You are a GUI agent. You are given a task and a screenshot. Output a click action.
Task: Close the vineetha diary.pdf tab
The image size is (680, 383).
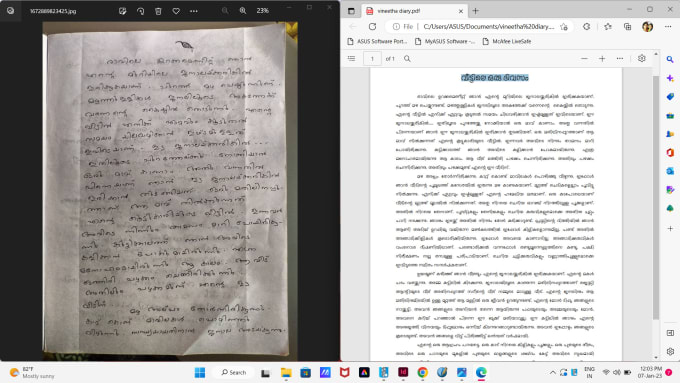461,11
